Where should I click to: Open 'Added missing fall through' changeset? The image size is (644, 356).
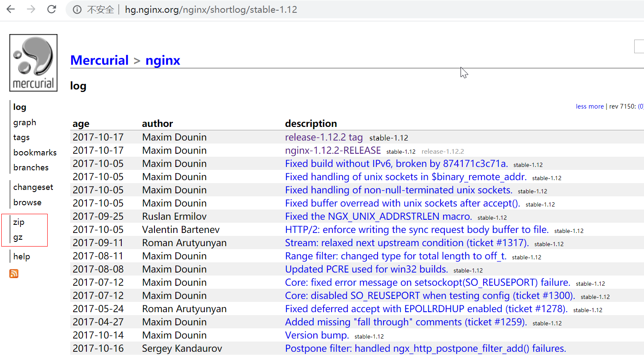click(x=406, y=322)
